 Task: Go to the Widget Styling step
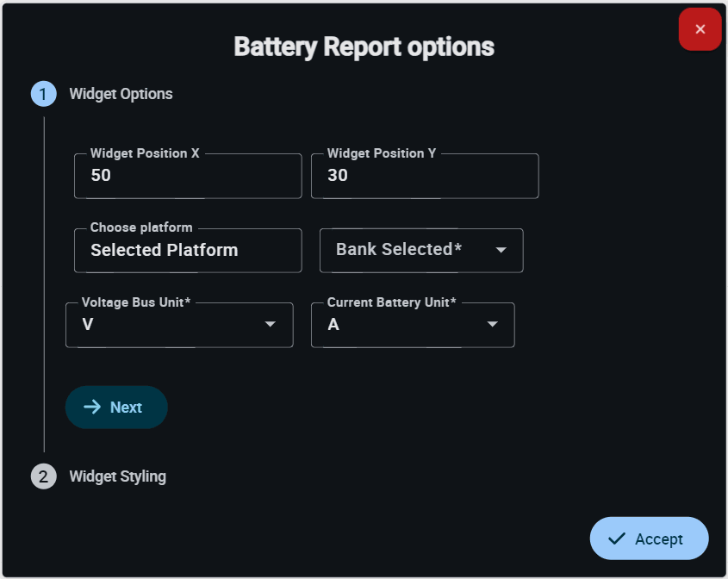pyautogui.click(x=117, y=476)
